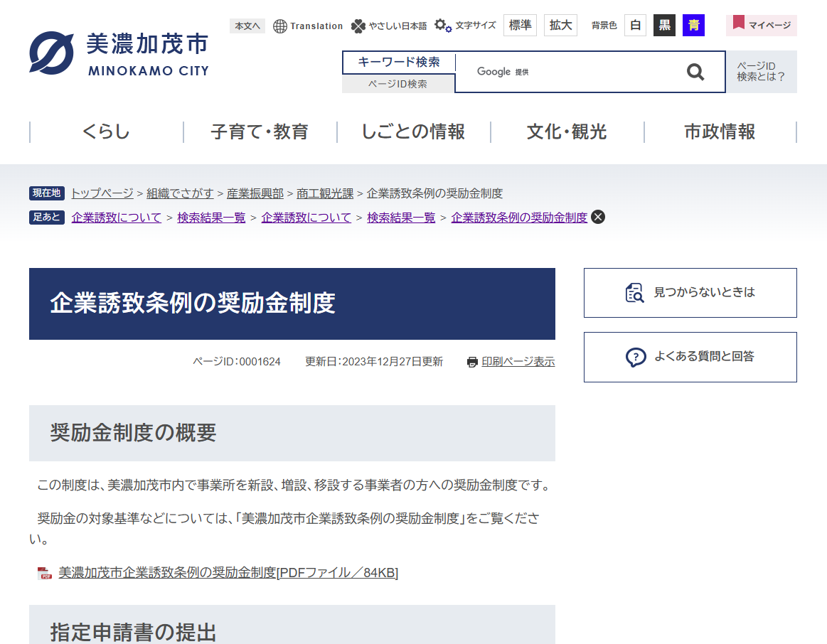
Task: Click the 足あと label
Action: 47,217
